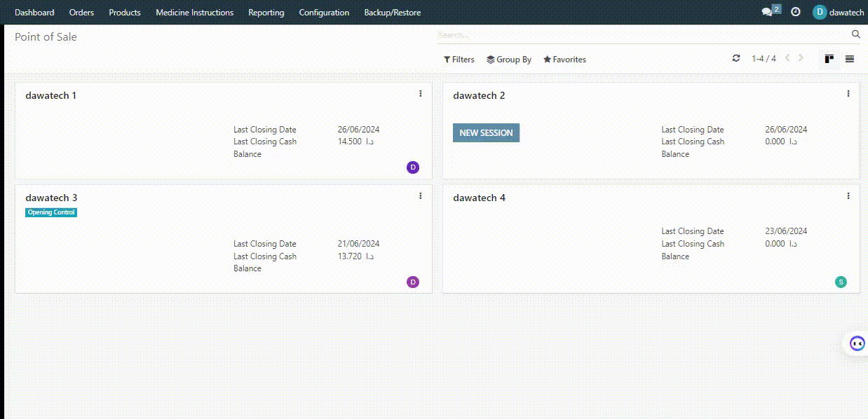Click D avatar on dawatech 3 card

click(413, 282)
